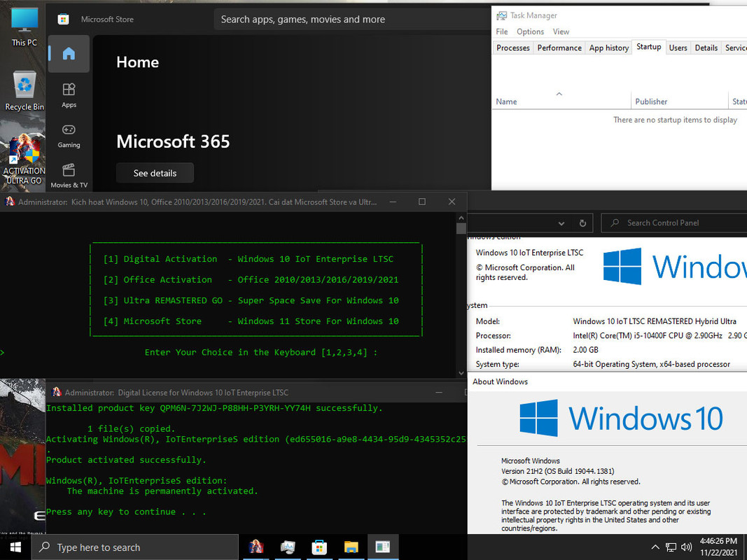Maximize the activation console window
Viewport: 747px width, 560px height.
(x=421, y=202)
